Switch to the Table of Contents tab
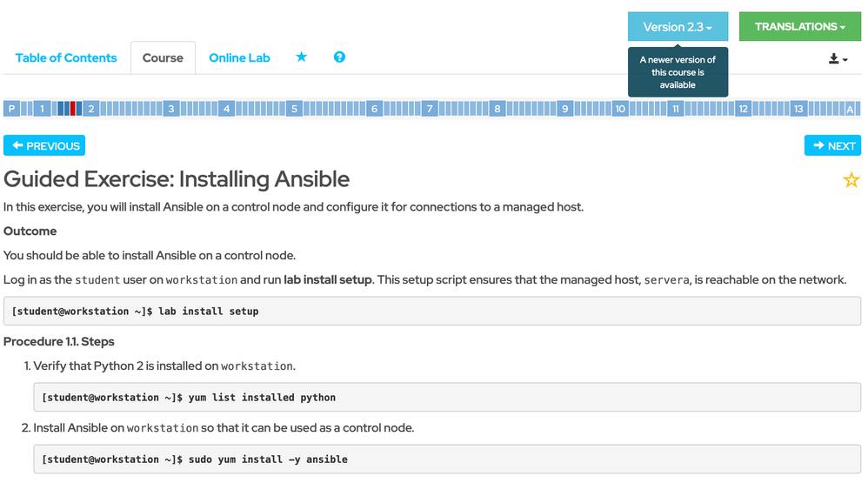Viewport: 868px width, 483px height. [66, 58]
